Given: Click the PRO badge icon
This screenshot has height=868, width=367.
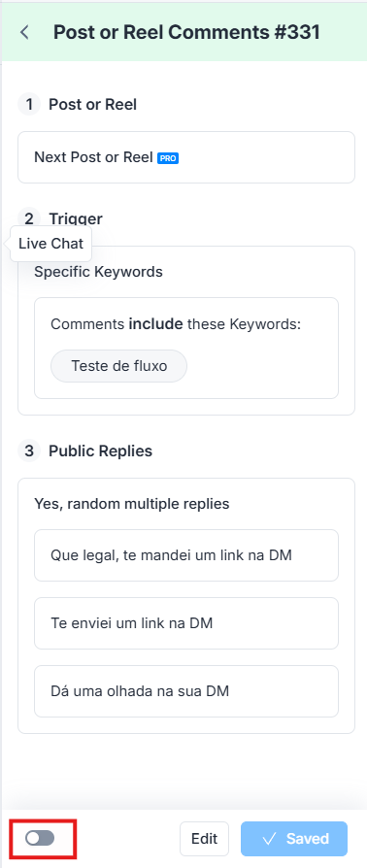Looking at the screenshot, I should click(x=168, y=158).
